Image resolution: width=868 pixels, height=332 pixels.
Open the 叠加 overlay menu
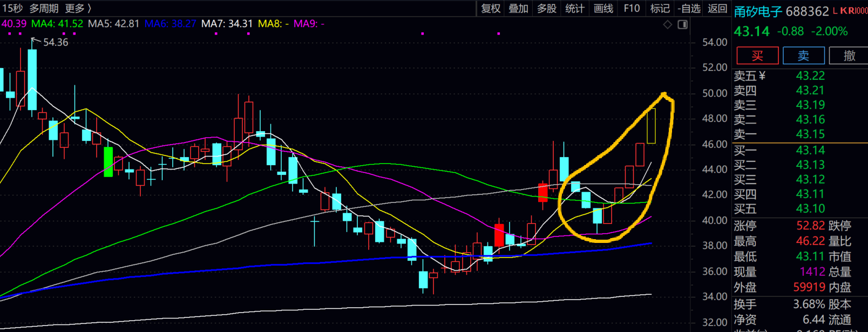(x=519, y=9)
